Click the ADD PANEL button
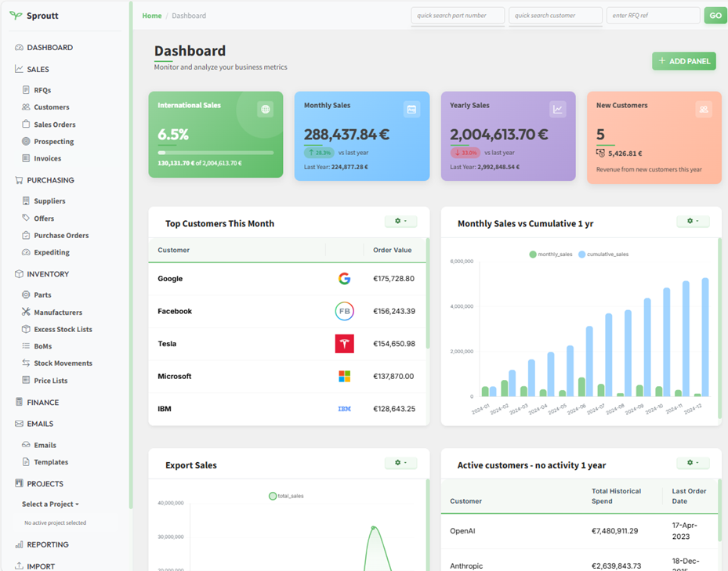 pos(683,60)
